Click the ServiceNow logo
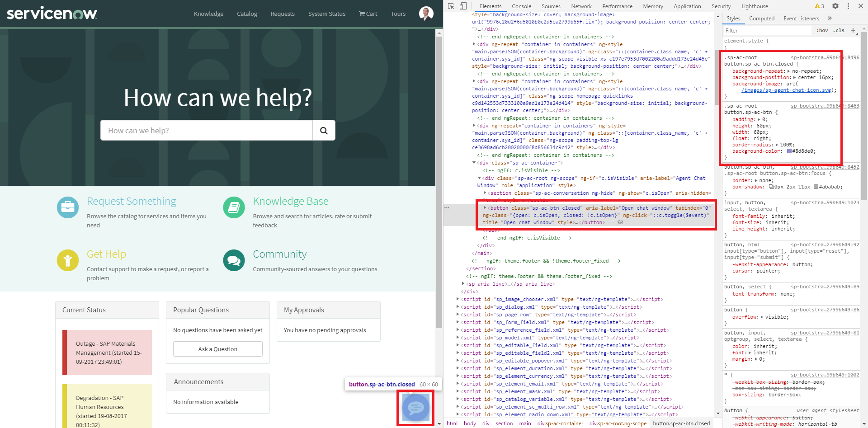Viewport: 868px width, 428px height. 52,13
